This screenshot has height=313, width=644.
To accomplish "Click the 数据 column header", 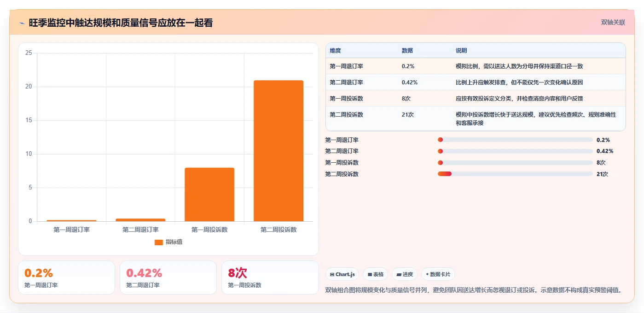I will point(407,51).
